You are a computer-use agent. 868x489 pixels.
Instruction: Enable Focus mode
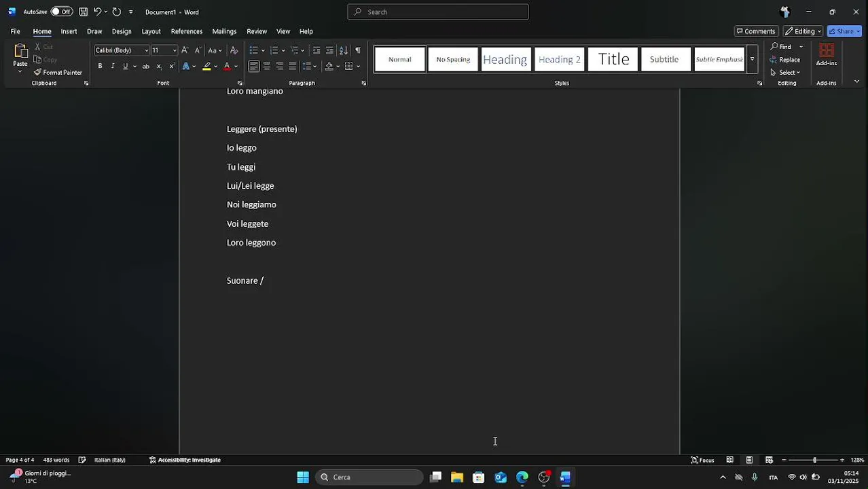[x=702, y=460]
